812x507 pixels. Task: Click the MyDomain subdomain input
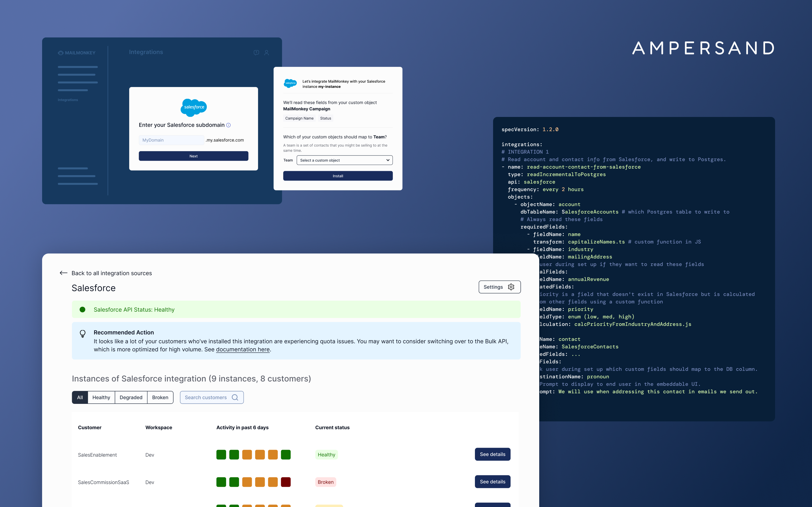(x=171, y=140)
